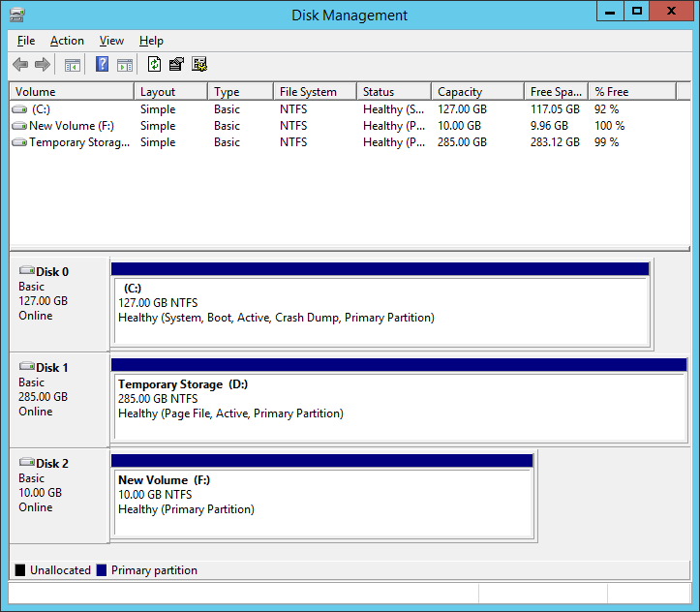
Task: Select the (C:) volume name in list
Action: coord(41,109)
